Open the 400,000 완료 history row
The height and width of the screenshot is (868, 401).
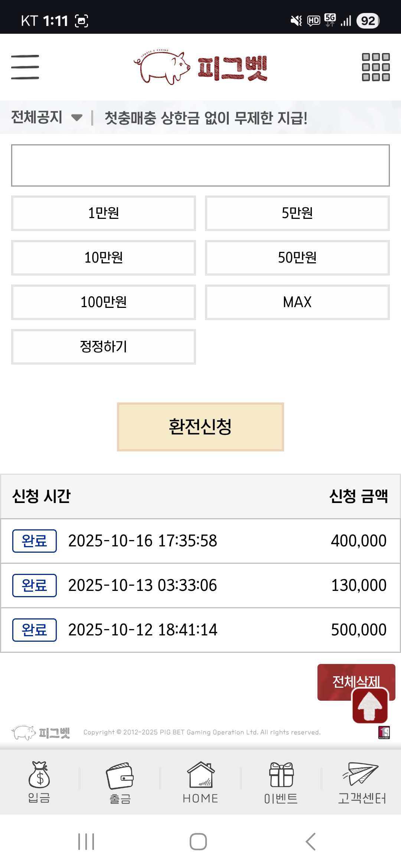click(200, 541)
